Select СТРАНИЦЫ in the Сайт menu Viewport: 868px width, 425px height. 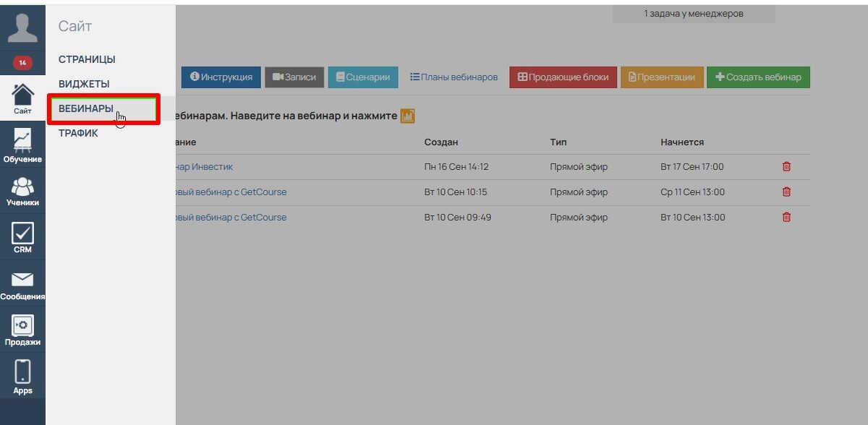click(x=87, y=59)
